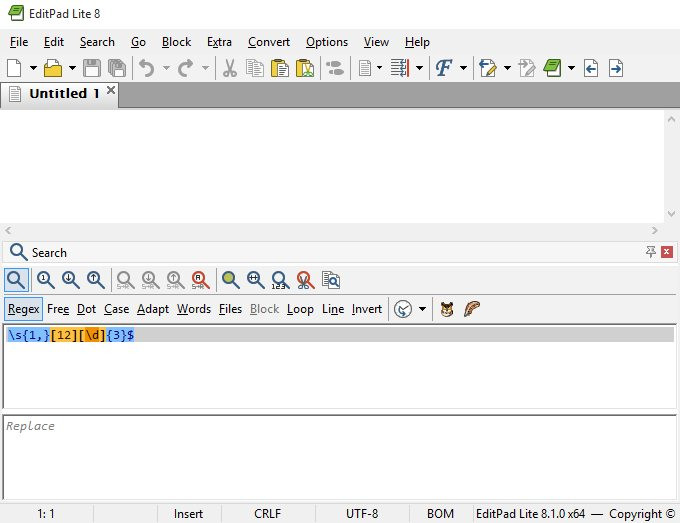
Task: Click the regex search text field
Action: coord(340,366)
